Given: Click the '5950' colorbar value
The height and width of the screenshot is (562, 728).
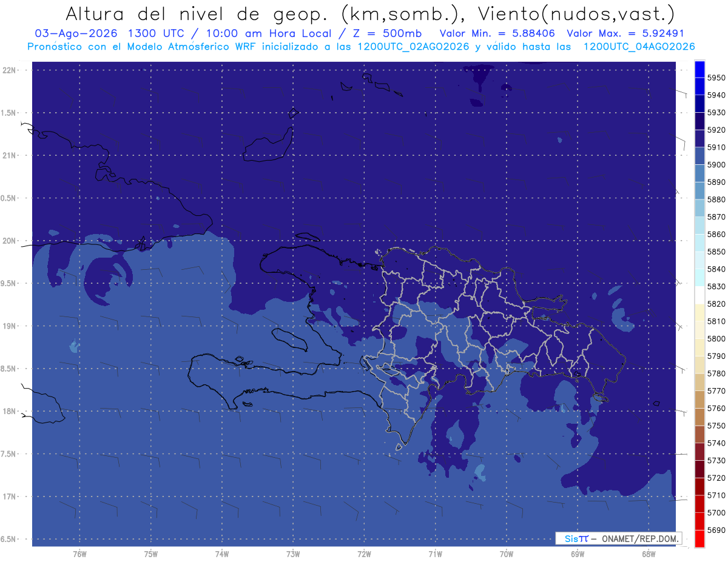Looking at the screenshot, I should [x=716, y=78].
